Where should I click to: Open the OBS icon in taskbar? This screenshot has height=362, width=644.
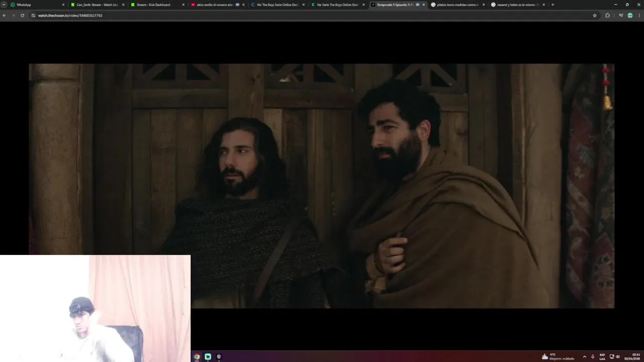point(219,356)
